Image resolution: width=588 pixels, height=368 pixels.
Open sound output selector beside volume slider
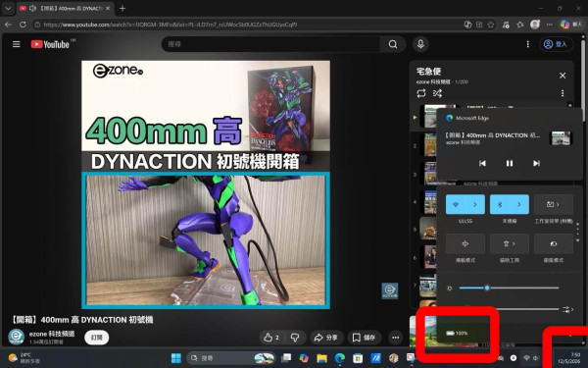(x=566, y=309)
